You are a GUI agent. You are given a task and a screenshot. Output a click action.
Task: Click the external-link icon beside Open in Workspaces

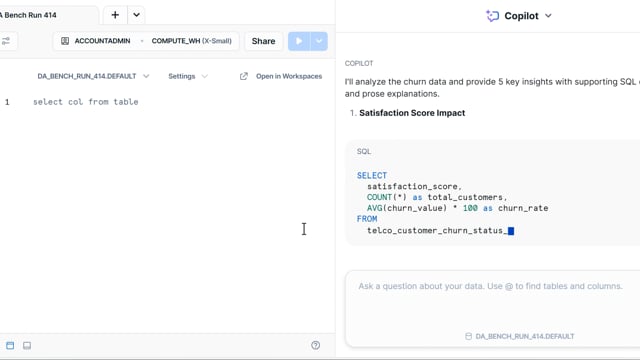[x=244, y=76]
